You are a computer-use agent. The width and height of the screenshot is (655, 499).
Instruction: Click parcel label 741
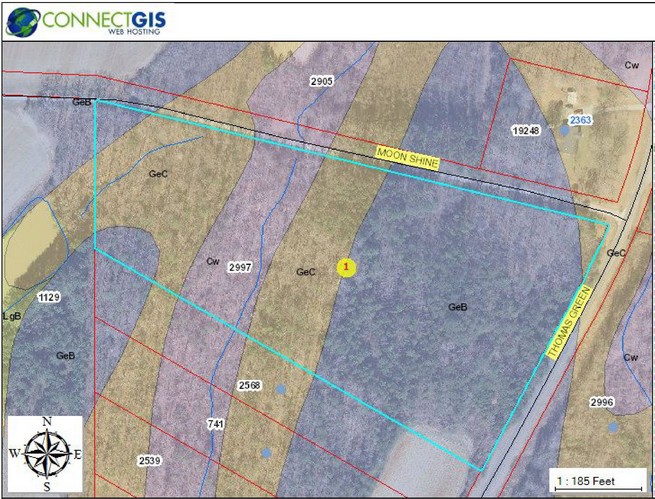point(216,424)
